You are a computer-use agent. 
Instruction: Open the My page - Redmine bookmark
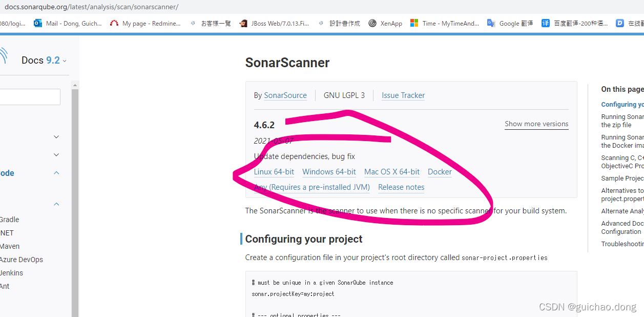(x=146, y=23)
